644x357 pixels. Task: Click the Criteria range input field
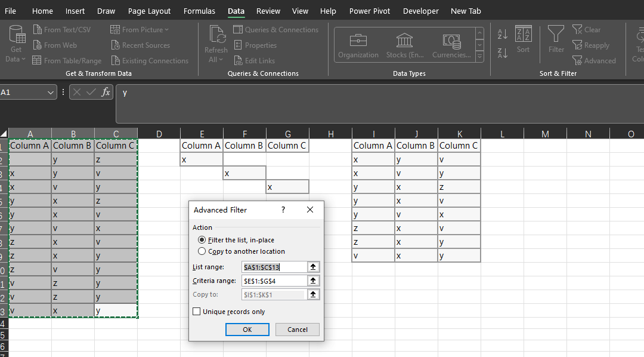click(274, 281)
